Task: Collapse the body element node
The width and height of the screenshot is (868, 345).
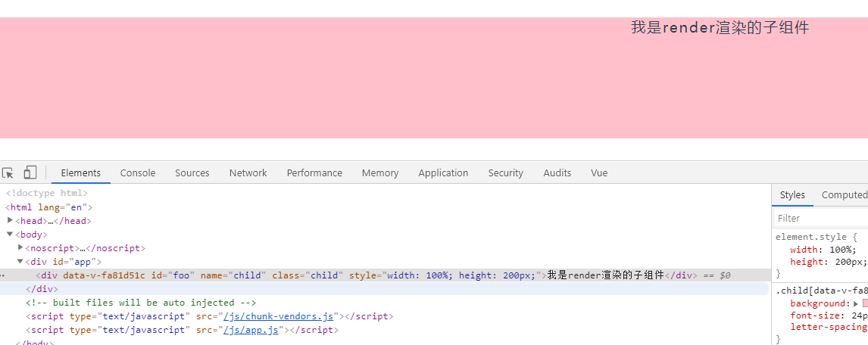Action: point(10,234)
